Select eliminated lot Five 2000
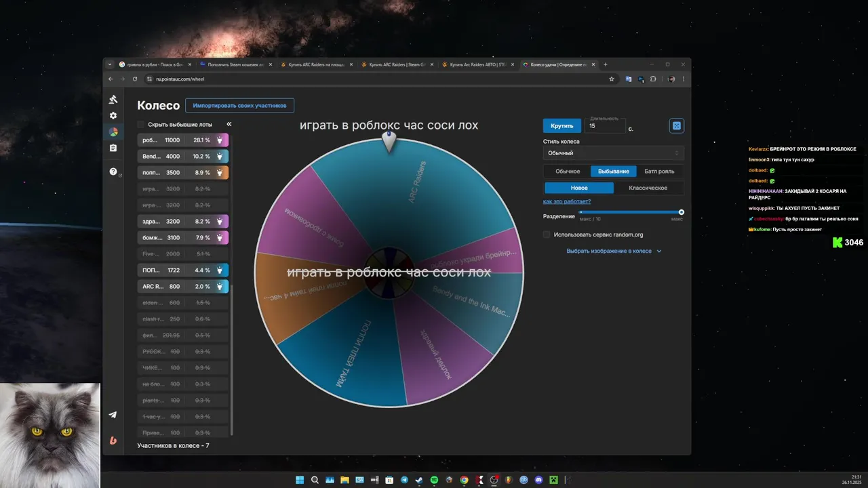Screen dimensions: 868x488 pos(183,254)
